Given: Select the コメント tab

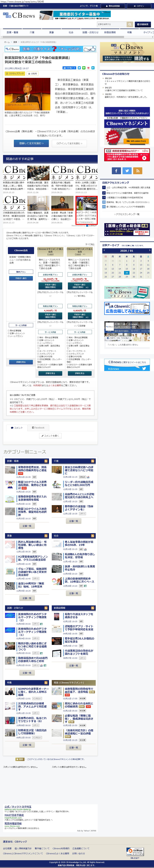Looking at the screenshot, I should pos(17,428).
